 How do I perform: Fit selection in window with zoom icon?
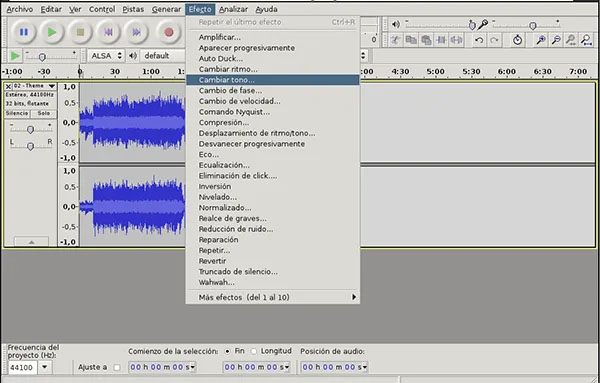[571, 40]
